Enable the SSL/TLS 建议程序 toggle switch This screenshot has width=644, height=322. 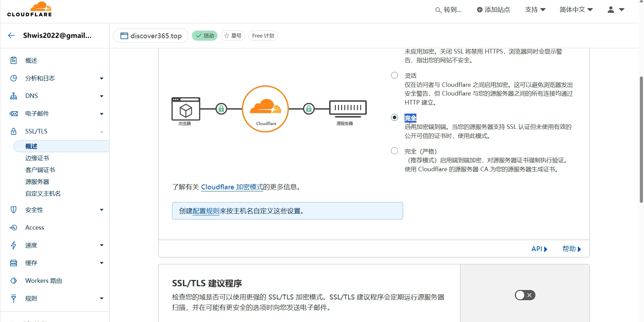click(525, 295)
